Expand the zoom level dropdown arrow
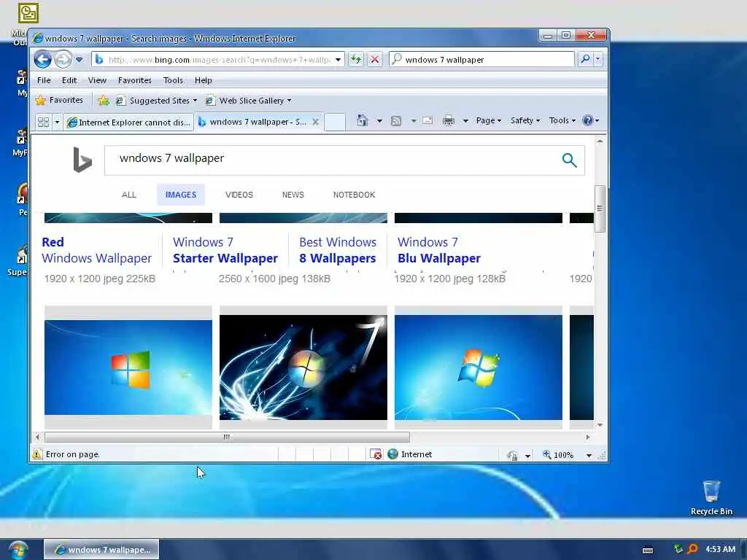 coord(589,455)
